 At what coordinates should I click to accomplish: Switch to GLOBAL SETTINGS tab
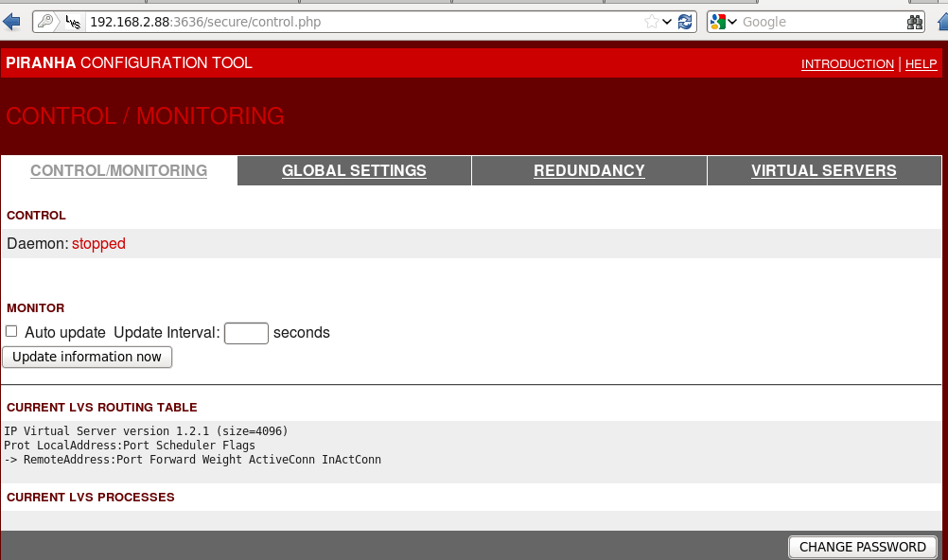(354, 170)
